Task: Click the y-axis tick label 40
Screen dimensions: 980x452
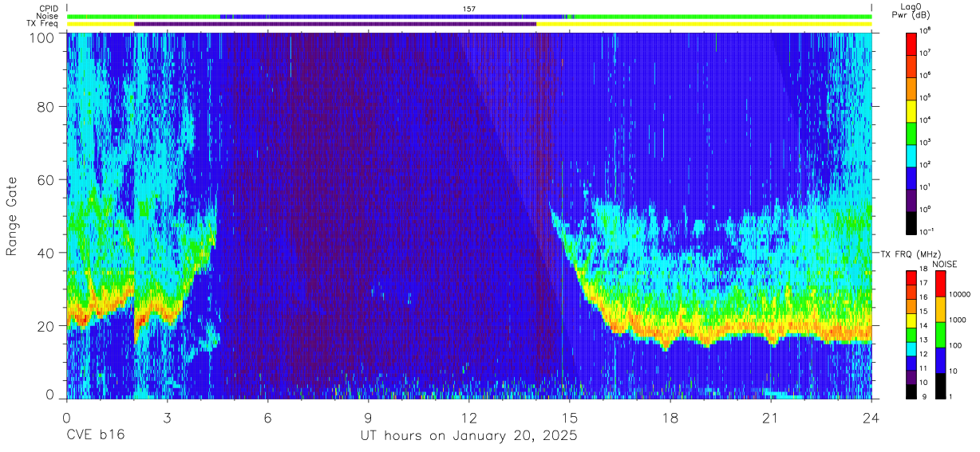Action: click(x=47, y=253)
